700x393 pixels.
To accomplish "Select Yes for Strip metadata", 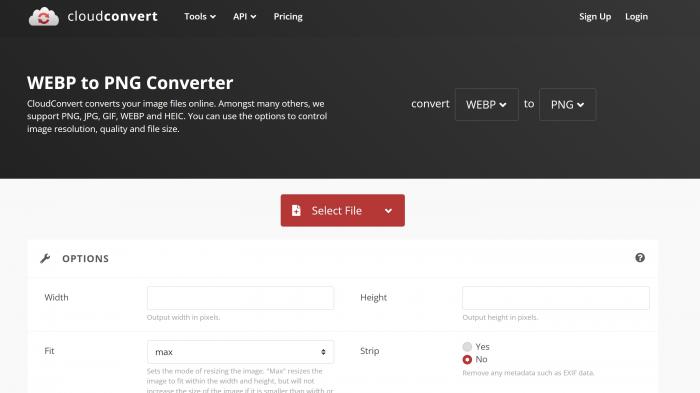I will (x=467, y=347).
